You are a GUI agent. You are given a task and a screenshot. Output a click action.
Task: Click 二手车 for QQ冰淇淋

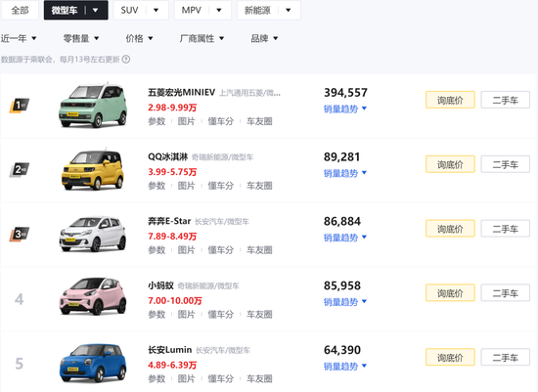point(506,164)
